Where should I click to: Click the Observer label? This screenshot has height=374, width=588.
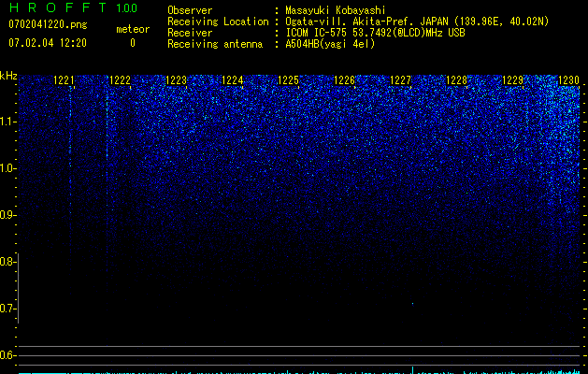click(190, 10)
